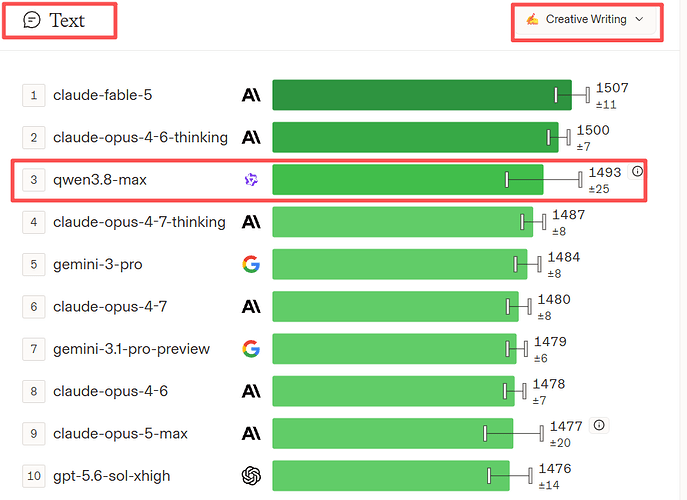The image size is (687, 500).
Task: Click the Google logo beside gemini-3.1-pro-preview
Action: pos(251,349)
